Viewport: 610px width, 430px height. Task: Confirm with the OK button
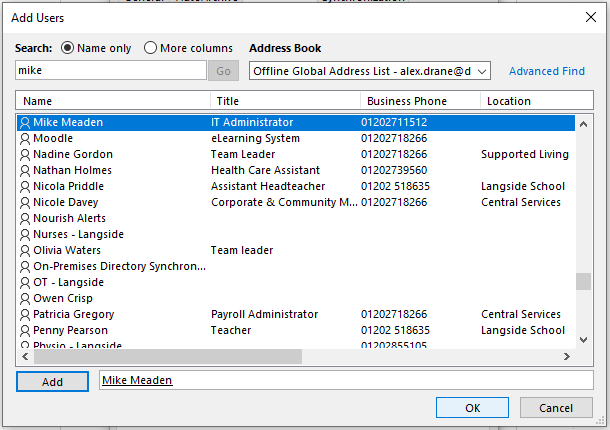[x=472, y=408]
